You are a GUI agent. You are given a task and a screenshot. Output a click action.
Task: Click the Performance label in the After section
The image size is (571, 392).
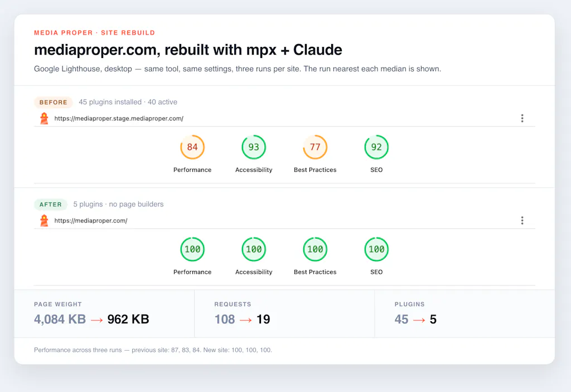(x=192, y=272)
